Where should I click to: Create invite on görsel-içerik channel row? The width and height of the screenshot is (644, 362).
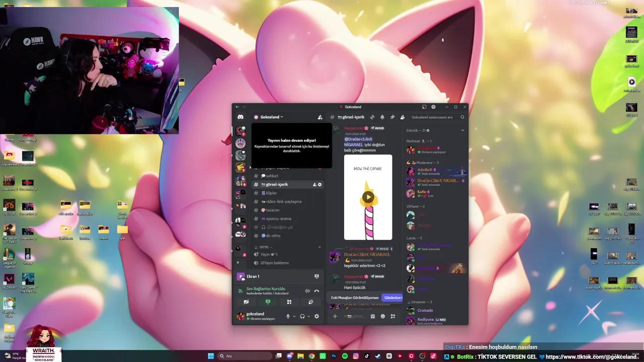tap(314, 185)
